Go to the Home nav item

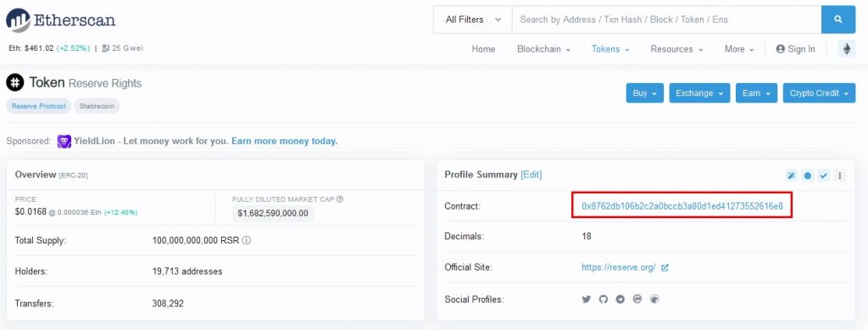483,49
